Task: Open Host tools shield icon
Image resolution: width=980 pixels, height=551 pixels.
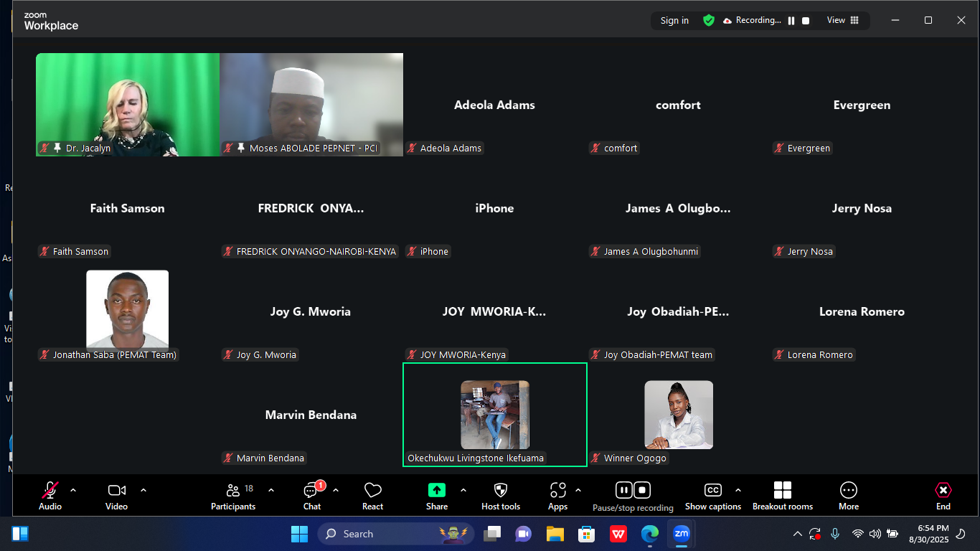Action: point(501,496)
